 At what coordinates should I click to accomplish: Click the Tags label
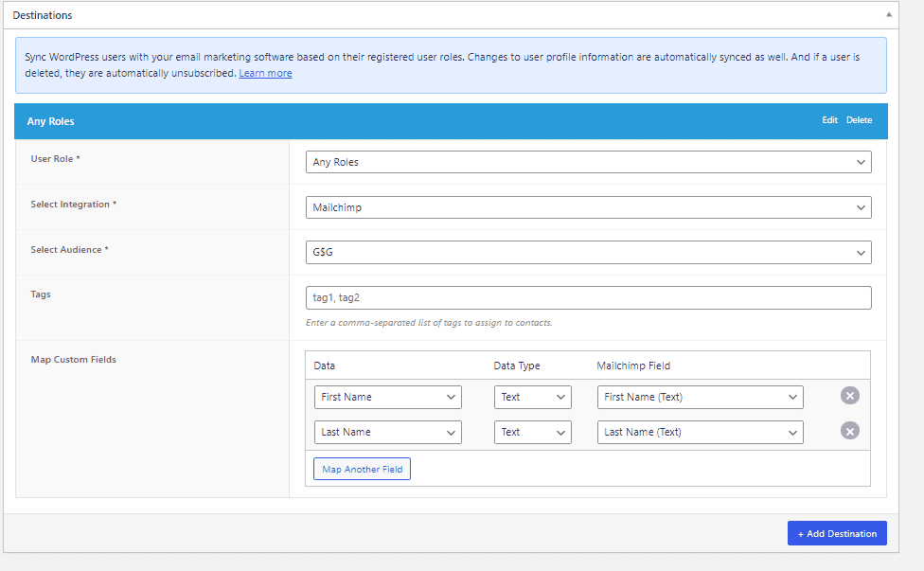click(41, 294)
